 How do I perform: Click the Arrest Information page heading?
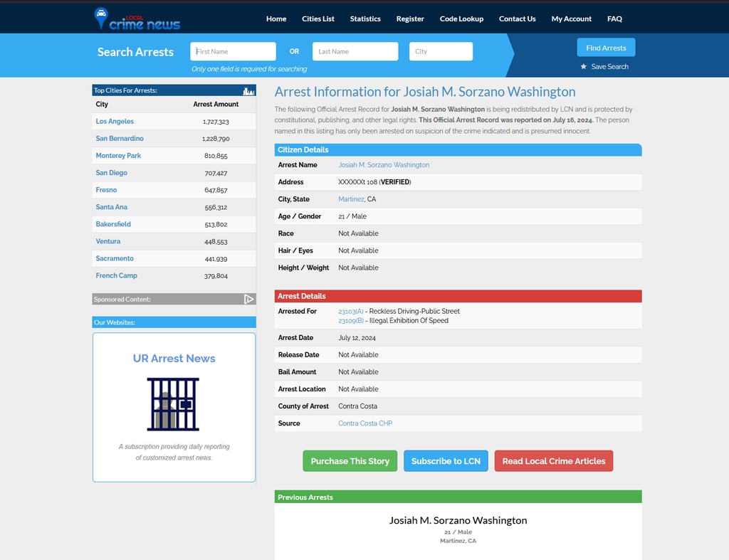(425, 92)
